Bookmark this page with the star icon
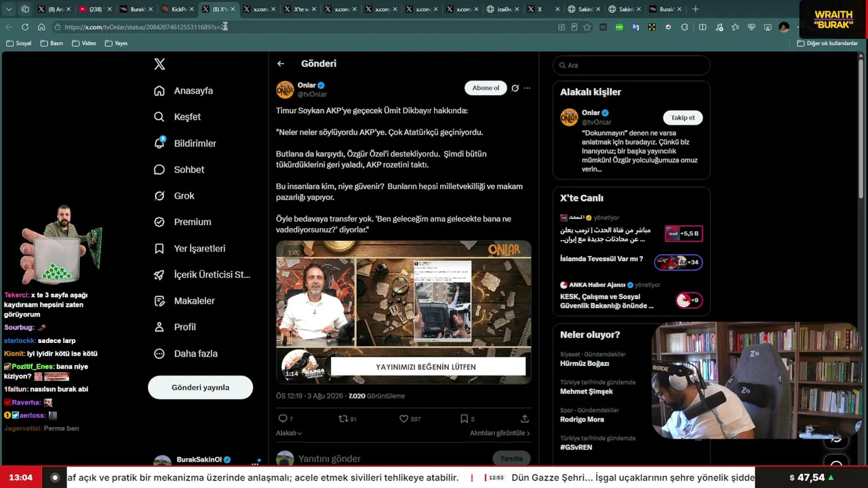This screenshot has height=488, width=868. point(587,27)
